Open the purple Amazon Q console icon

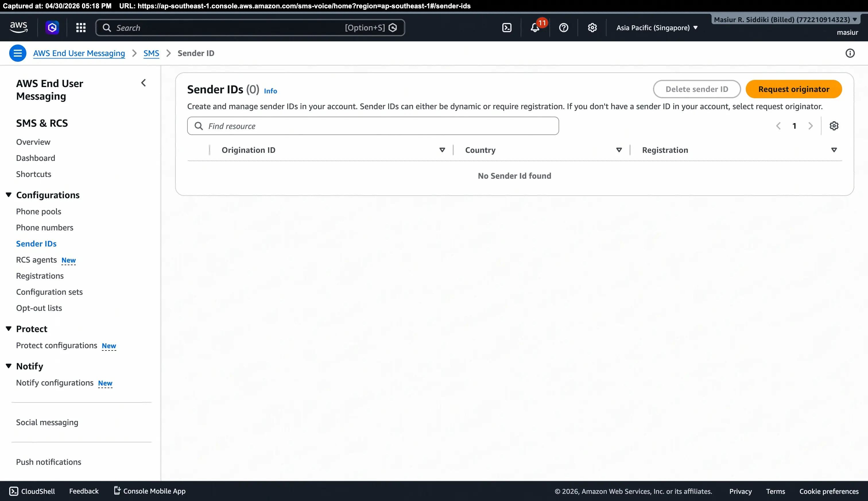pos(52,28)
